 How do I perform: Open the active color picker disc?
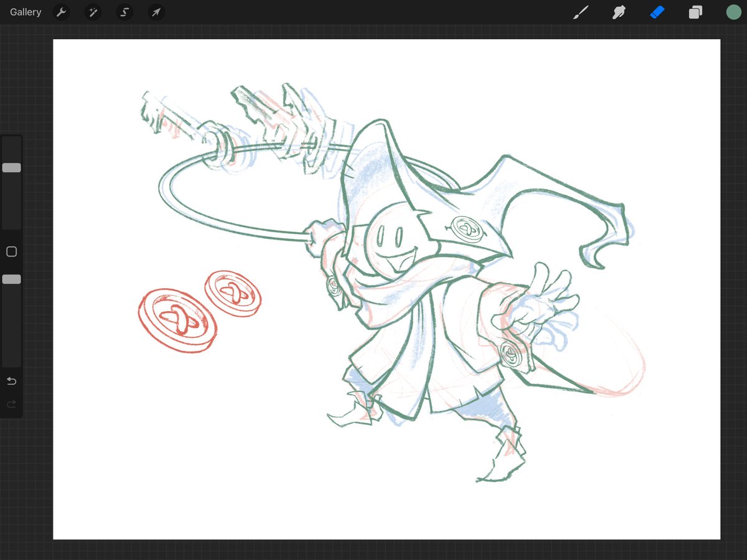click(x=733, y=12)
